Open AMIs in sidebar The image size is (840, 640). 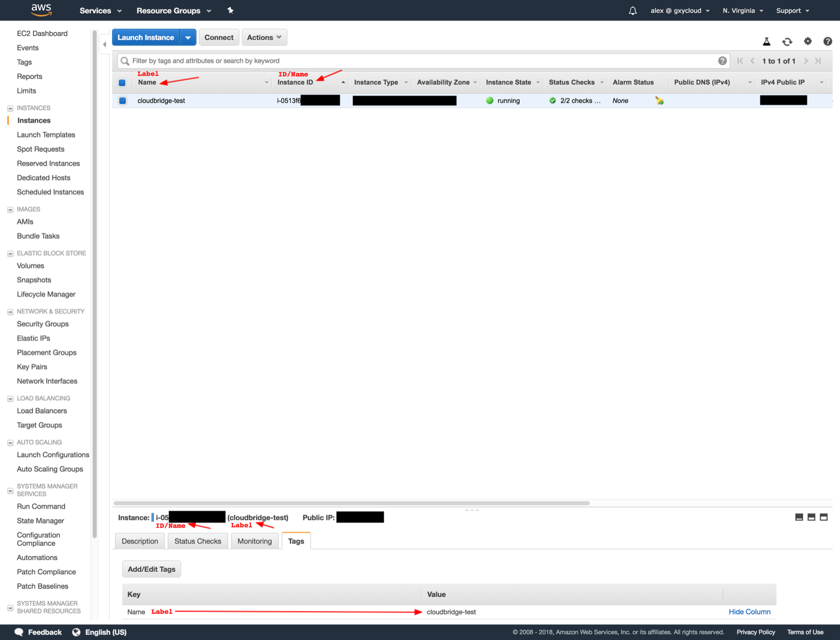click(x=25, y=222)
